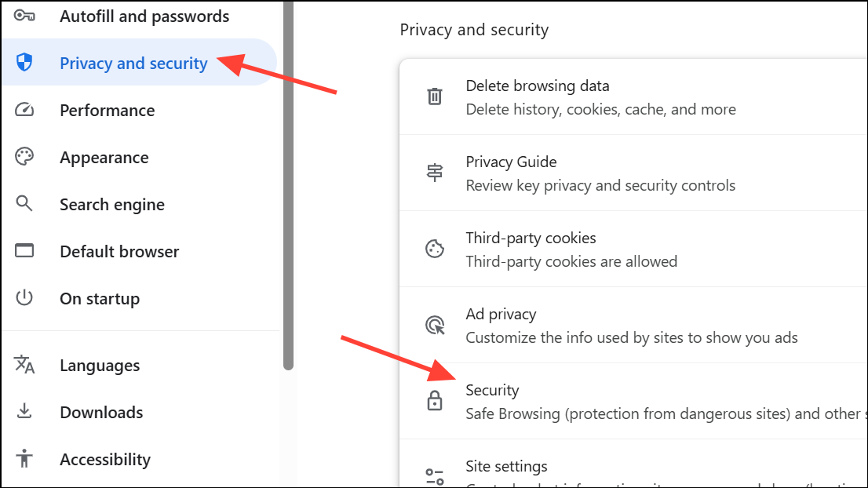Click the trash icon for Delete browsing data
Viewport: 868px width, 488px height.
click(x=435, y=96)
